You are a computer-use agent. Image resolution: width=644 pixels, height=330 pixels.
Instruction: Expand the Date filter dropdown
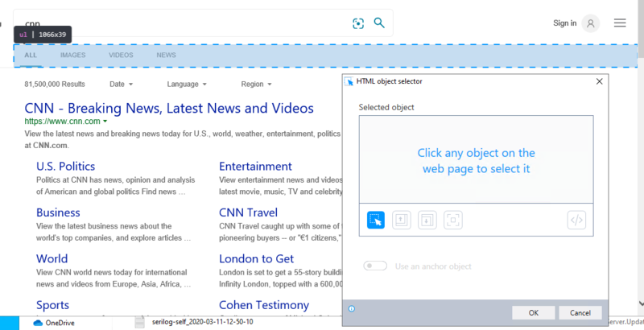(122, 84)
